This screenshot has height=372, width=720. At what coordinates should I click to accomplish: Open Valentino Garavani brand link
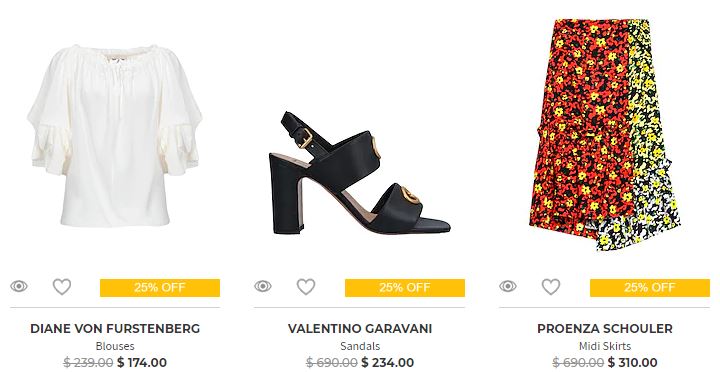coord(360,329)
